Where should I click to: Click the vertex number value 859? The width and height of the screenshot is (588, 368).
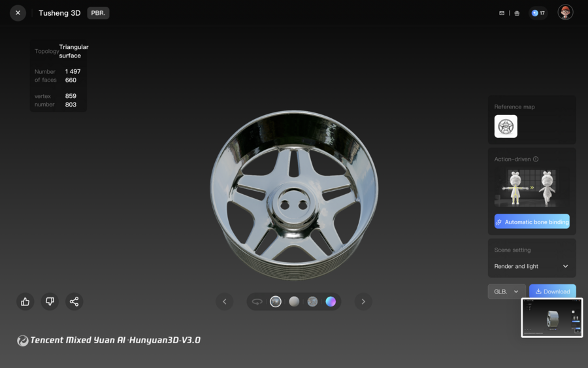[x=71, y=96]
